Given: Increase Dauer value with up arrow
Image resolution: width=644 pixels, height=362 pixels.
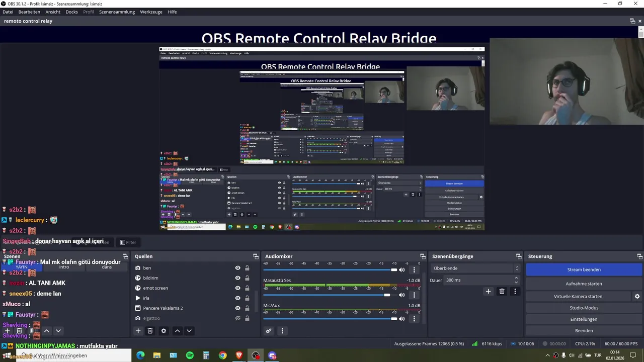Looking at the screenshot, I should click(x=516, y=278).
